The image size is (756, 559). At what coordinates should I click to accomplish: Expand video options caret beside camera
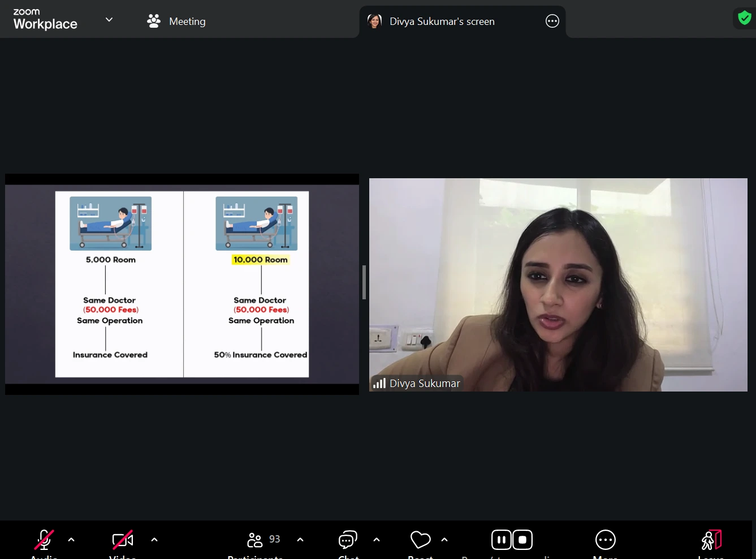[154, 540]
